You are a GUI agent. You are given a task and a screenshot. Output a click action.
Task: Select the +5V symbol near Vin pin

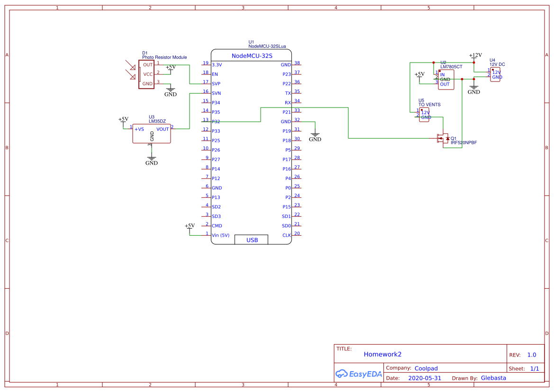coord(190,227)
